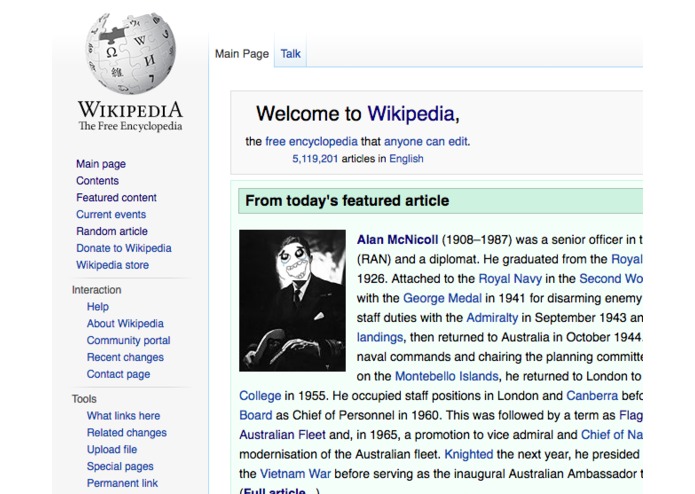Click the Vietnam War link
Viewport: 695px width, 494px height.
(x=295, y=474)
